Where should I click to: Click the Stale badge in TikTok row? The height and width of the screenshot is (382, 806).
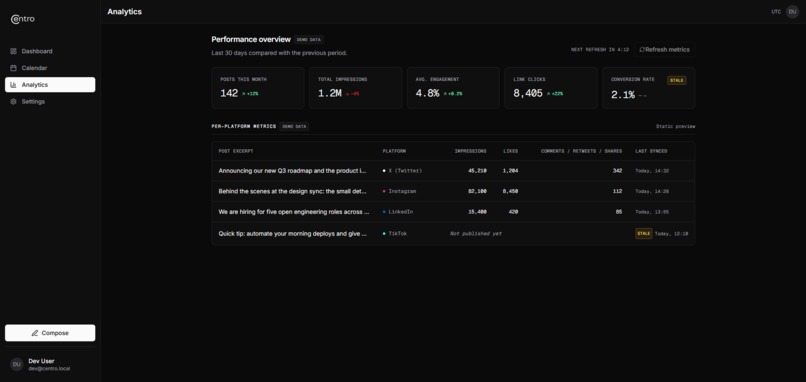(644, 233)
